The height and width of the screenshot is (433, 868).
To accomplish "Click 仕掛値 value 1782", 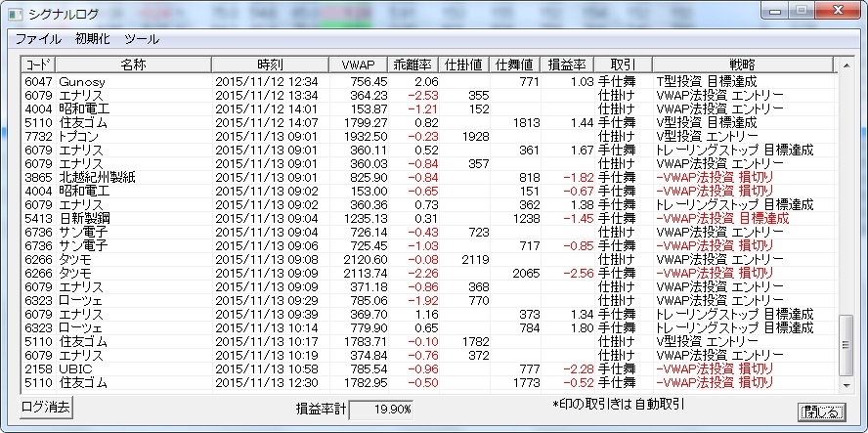I will [475, 341].
